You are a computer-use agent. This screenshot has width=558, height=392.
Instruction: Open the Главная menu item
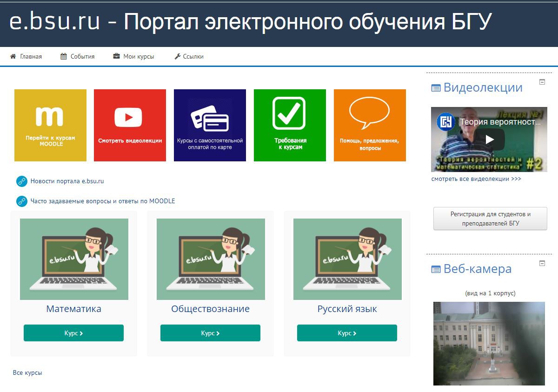pos(26,57)
